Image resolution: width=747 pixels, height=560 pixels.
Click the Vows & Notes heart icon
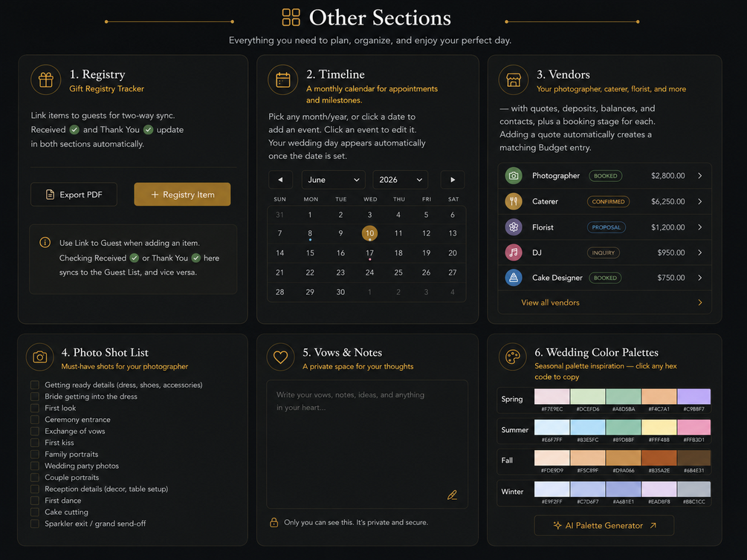tap(281, 356)
